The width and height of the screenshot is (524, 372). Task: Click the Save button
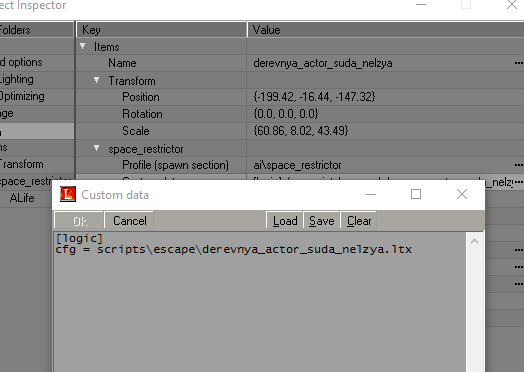(x=321, y=221)
